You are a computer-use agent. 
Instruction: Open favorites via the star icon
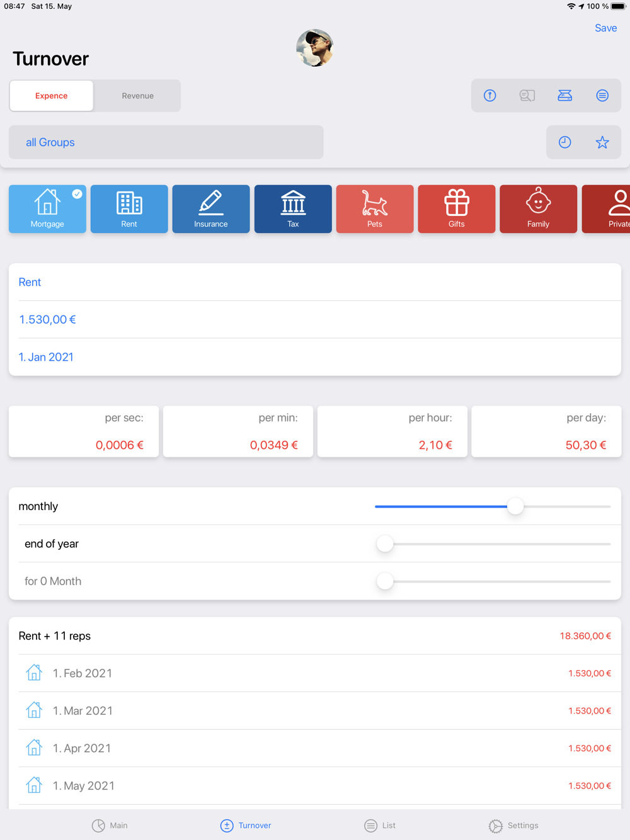click(x=602, y=142)
